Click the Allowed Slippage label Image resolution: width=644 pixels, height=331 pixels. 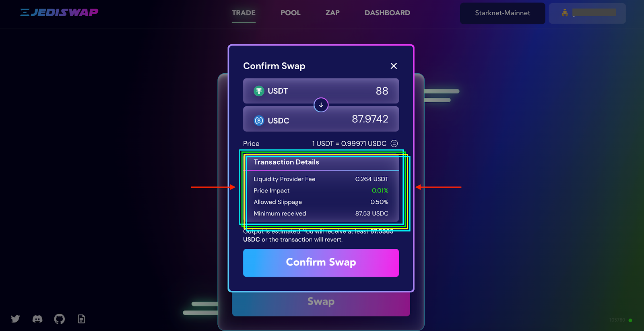tap(277, 202)
